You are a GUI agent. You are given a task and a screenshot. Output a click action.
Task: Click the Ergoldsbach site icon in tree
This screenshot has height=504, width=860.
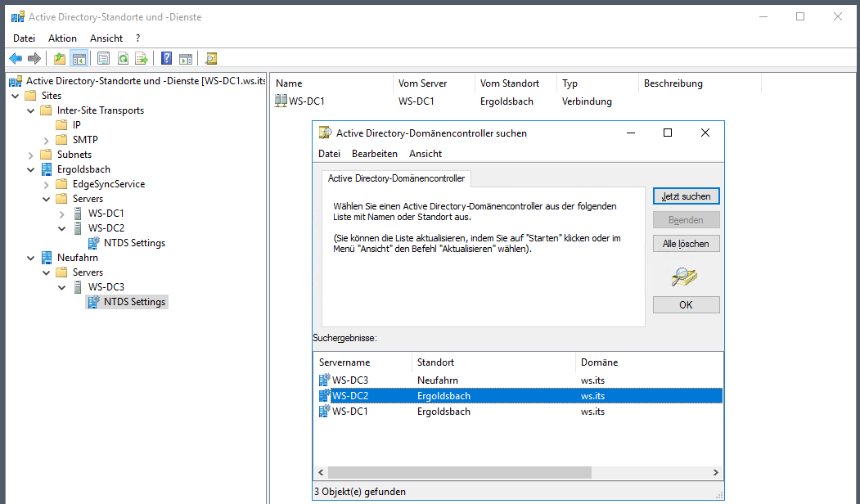tap(47, 169)
